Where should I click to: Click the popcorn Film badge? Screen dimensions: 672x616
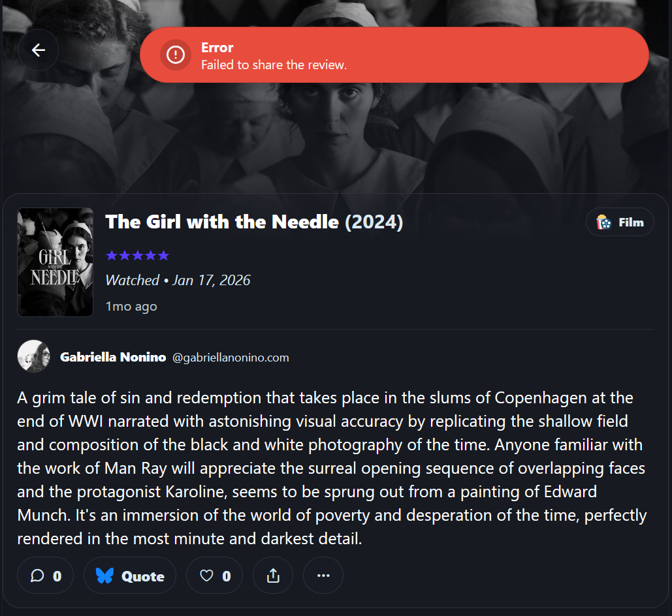coord(620,223)
